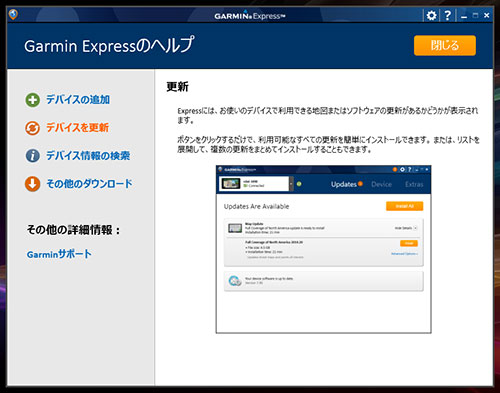Open settings via the gear icon
Image resolution: width=500 pixels, height=393 pixels.
pos(432,15)
